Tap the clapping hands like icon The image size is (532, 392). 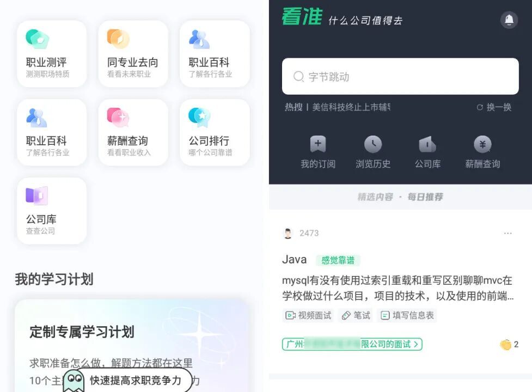coord(505,345)
